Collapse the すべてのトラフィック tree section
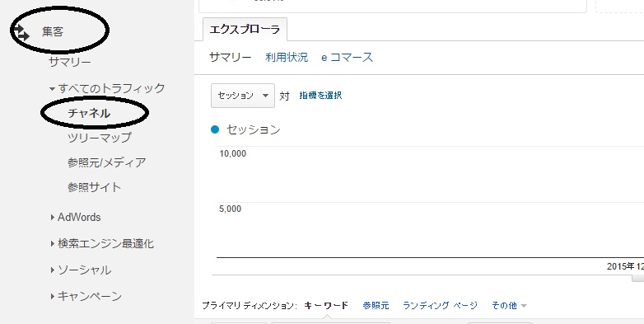Viewport: 644px width, 324px height. pyautogui.click(x=52, y=88)
